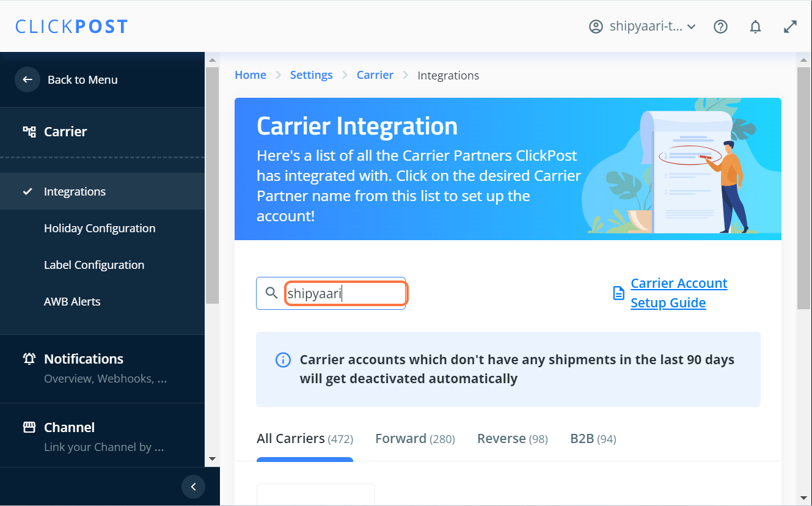
Task: Go Back to Menu
Action: pos(82,80)
